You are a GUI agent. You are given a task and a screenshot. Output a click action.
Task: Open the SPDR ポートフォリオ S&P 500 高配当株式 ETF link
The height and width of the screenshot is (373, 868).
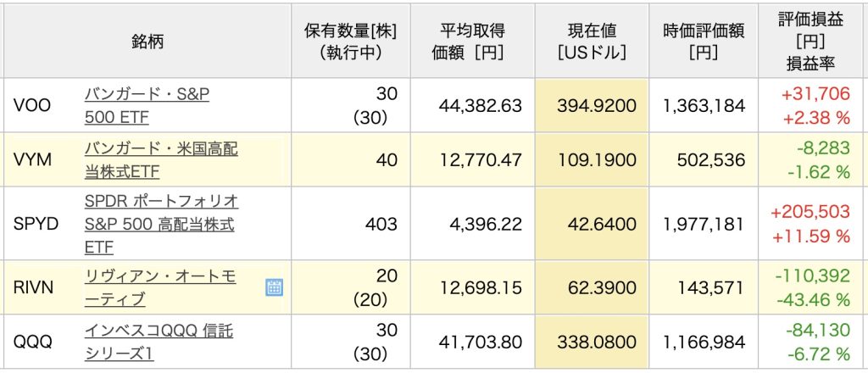pyautogui.click(x=160, y=224)
